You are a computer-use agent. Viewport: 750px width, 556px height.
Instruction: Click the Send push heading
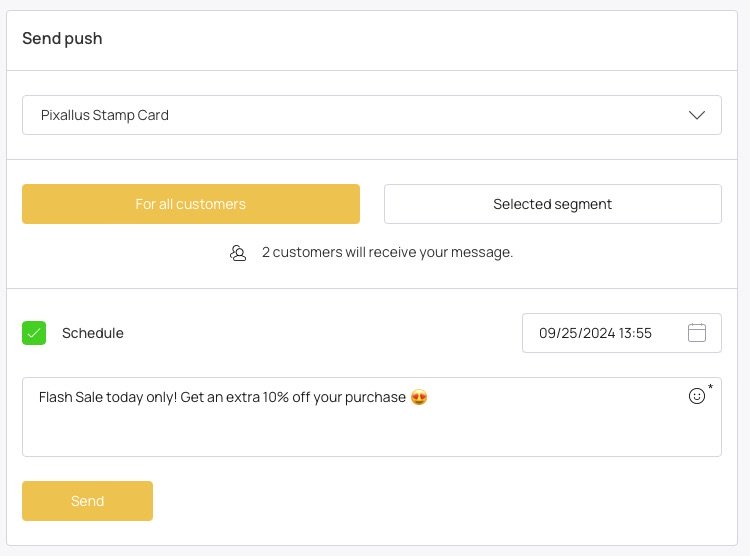coord(62,38)
